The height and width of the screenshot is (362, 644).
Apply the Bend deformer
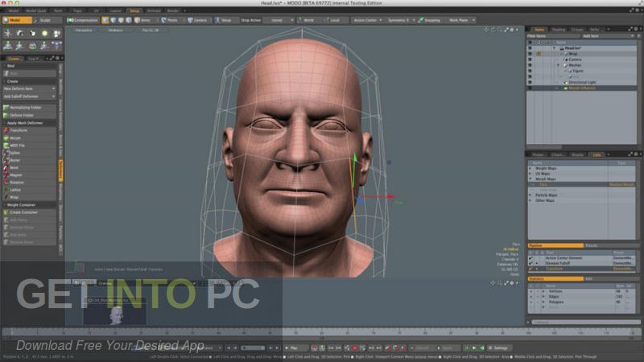click(x=30, y=167)
